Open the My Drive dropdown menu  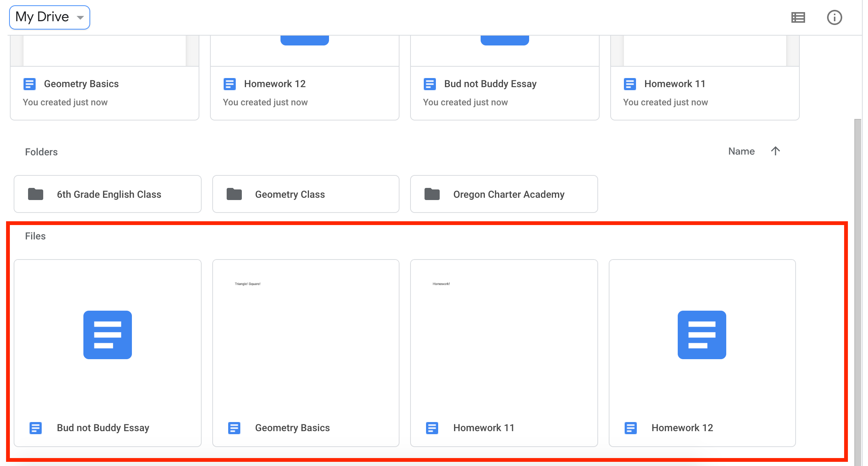coord(49,17)
